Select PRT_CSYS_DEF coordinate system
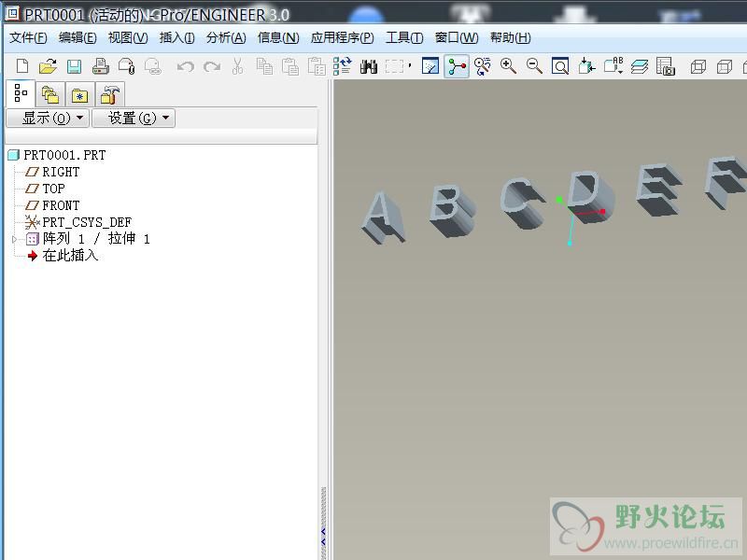 [x=87, y=222]
